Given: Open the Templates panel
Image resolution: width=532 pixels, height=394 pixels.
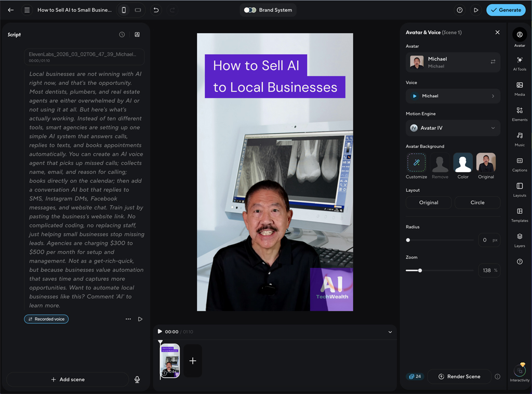Looking at the screenshot, I should tap(520, 214).
